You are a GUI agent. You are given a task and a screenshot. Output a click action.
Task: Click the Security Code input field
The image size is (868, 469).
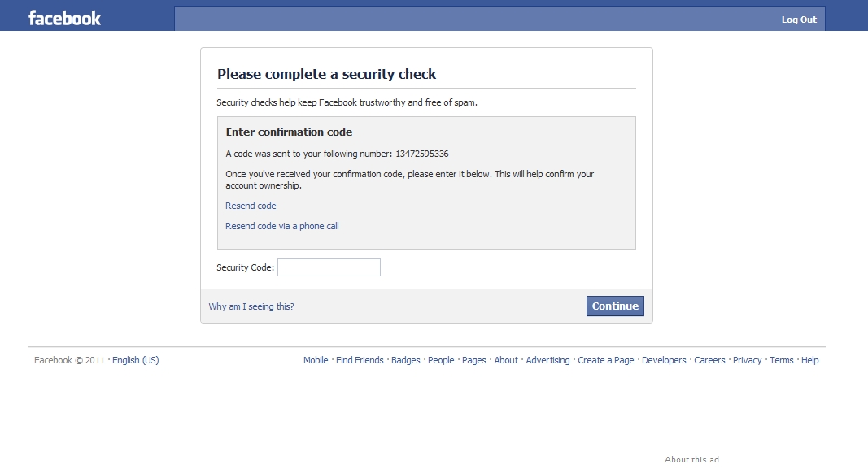329,267
